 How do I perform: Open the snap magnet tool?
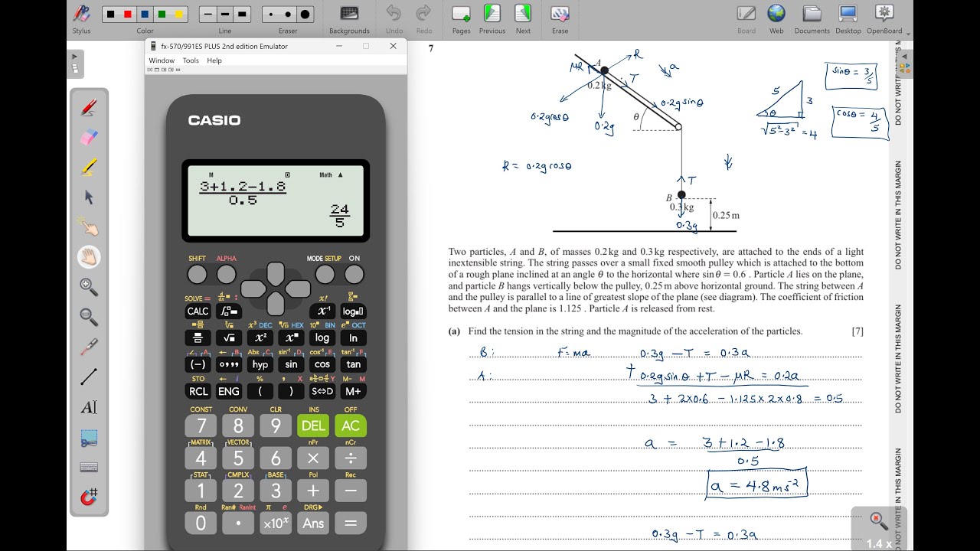tap(89, 497)
